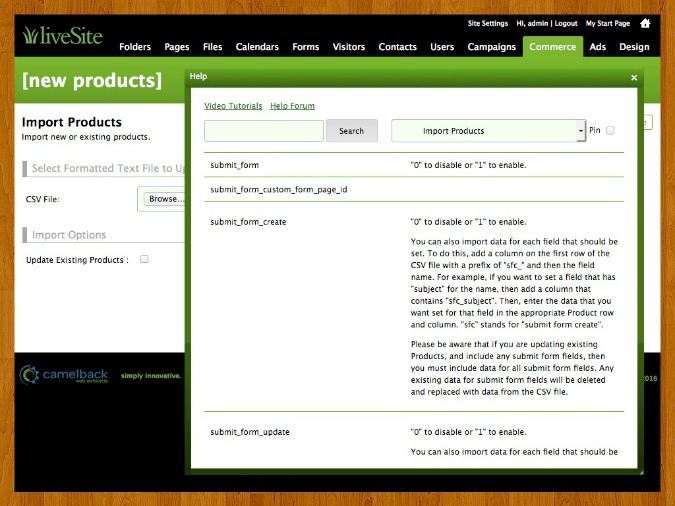Open the Folders menu
Screen dimensions: 675x506
click(135, 47)
